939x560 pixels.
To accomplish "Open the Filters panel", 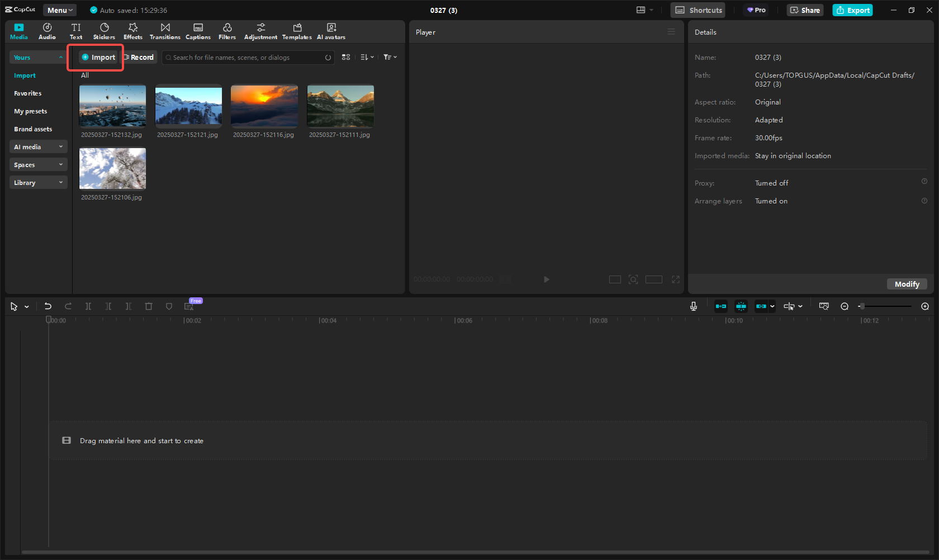I will coord(227,31).
